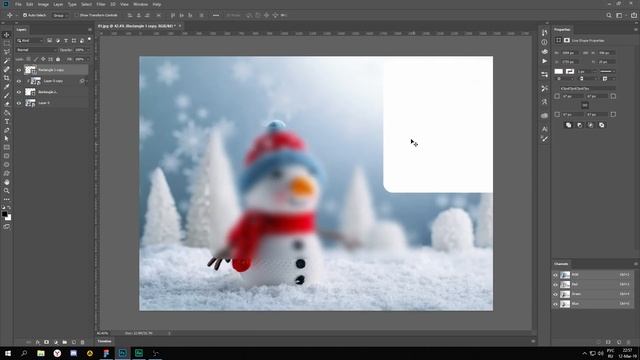The width and height of the screenshot is (640, 360).
Task: Open the File menu
Action: point(18,4)
